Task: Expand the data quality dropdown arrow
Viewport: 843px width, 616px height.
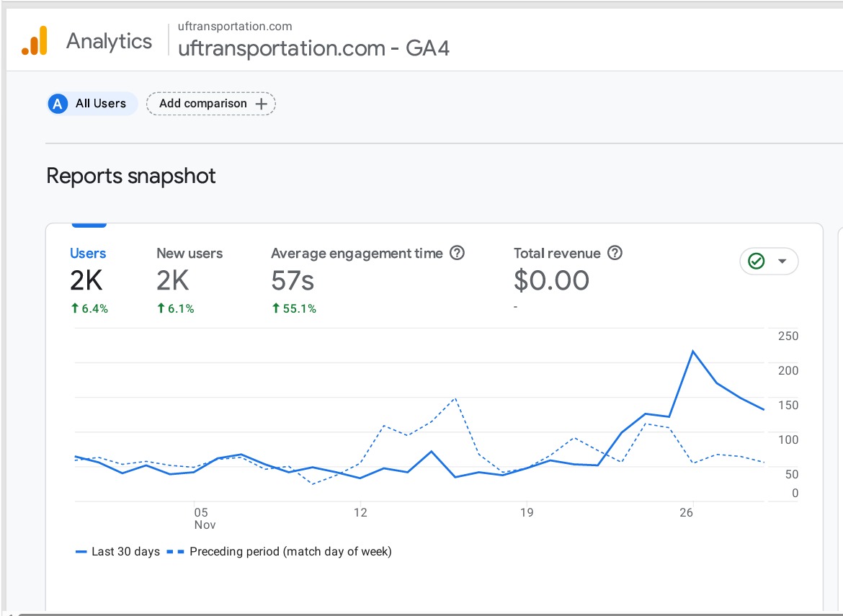Action: [x=782, y=262]
